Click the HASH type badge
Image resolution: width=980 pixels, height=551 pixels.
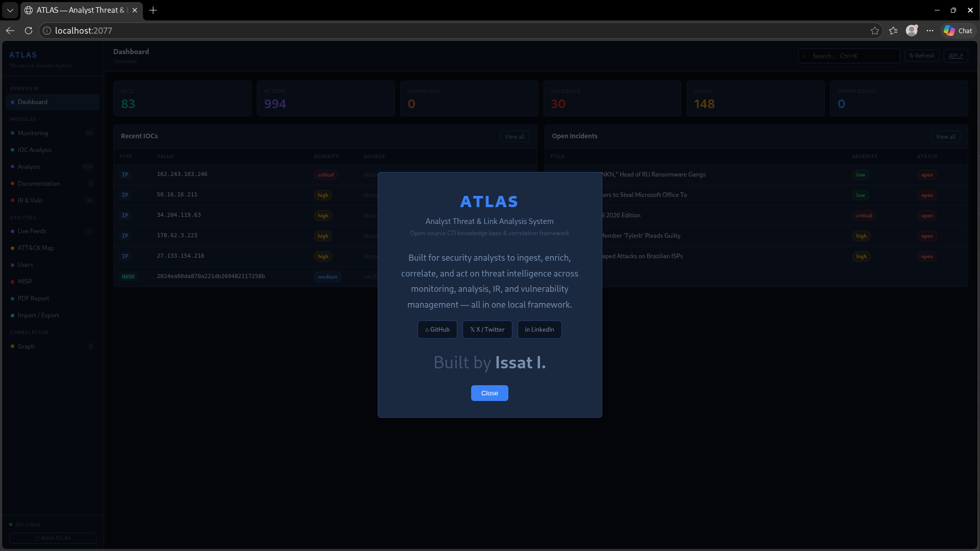128,277
